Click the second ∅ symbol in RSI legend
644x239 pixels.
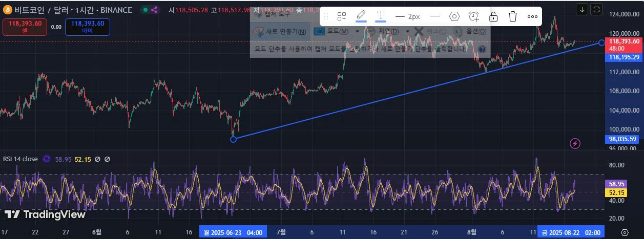coord(107,159)
